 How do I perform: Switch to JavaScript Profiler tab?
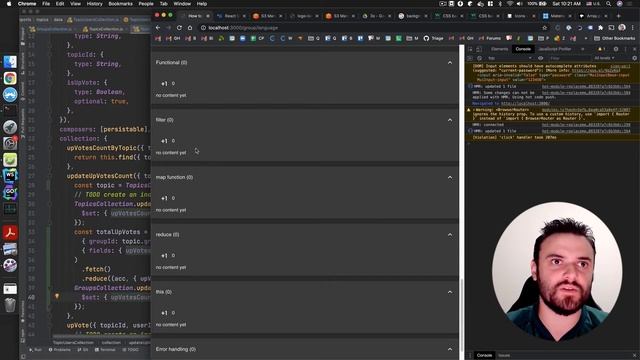(554, 49)
